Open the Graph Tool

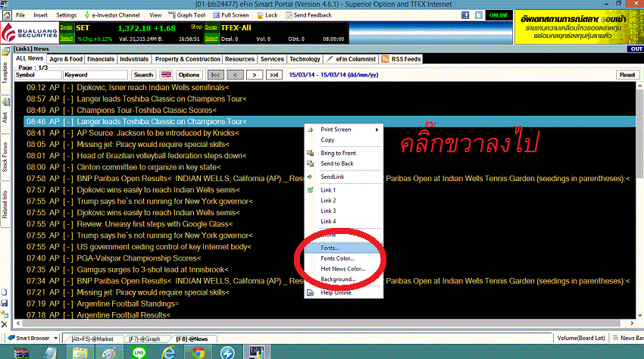187,15
